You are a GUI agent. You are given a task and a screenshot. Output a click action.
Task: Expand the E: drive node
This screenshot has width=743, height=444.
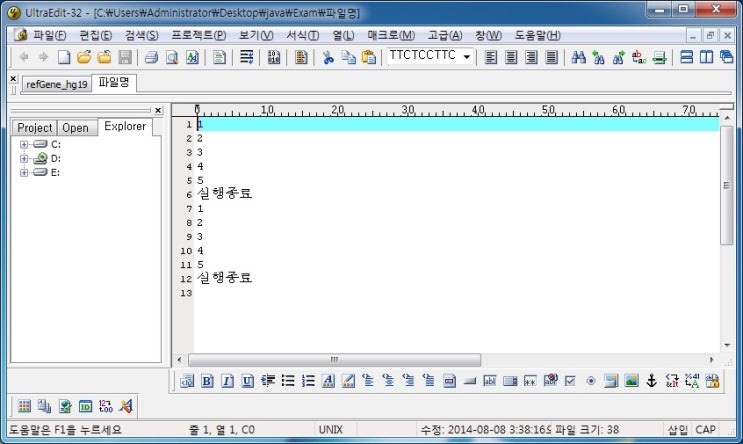(24, 172)
